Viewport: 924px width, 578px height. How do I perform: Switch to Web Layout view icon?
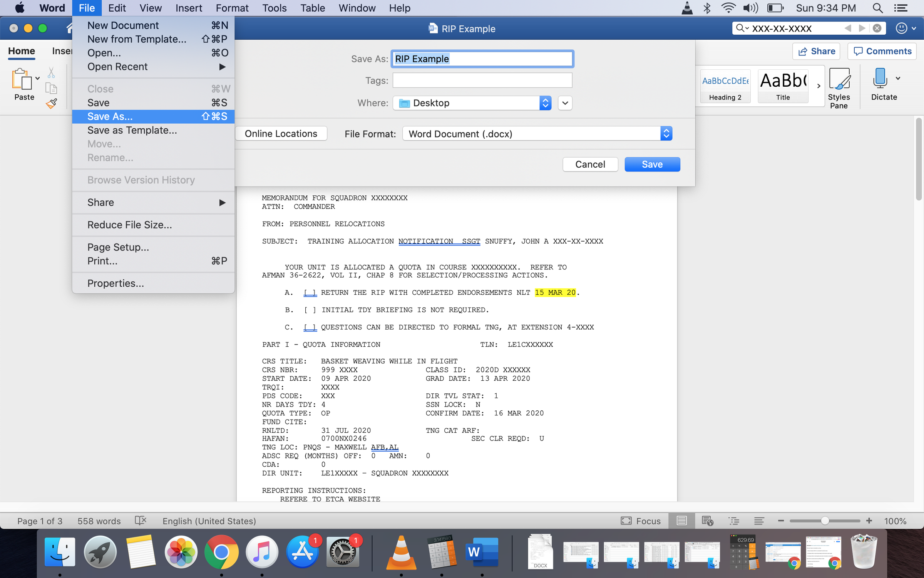click(708, 521)
